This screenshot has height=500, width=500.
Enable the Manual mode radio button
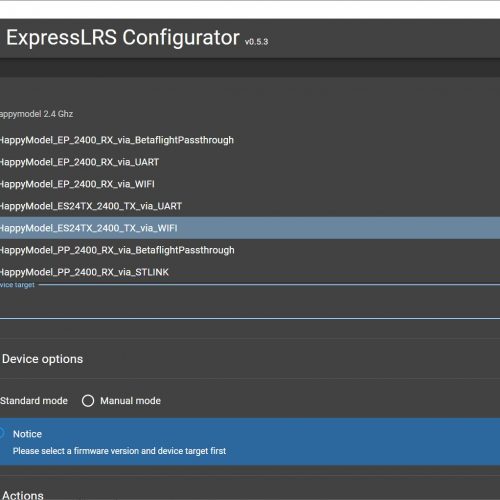[x=88, y=401]
